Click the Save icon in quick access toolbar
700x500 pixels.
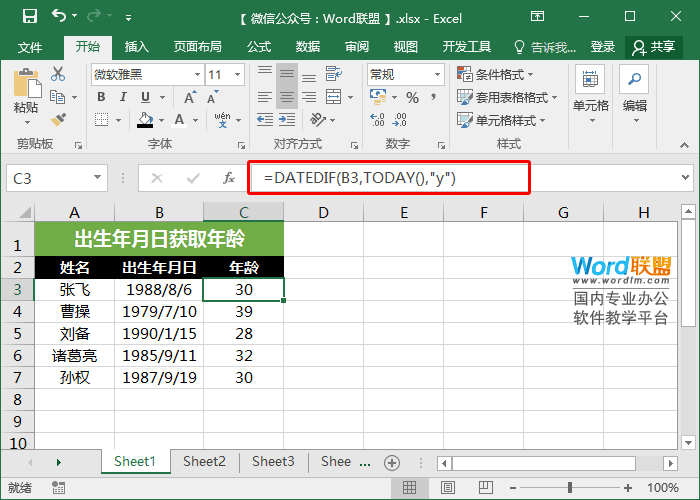click(30, 17)
